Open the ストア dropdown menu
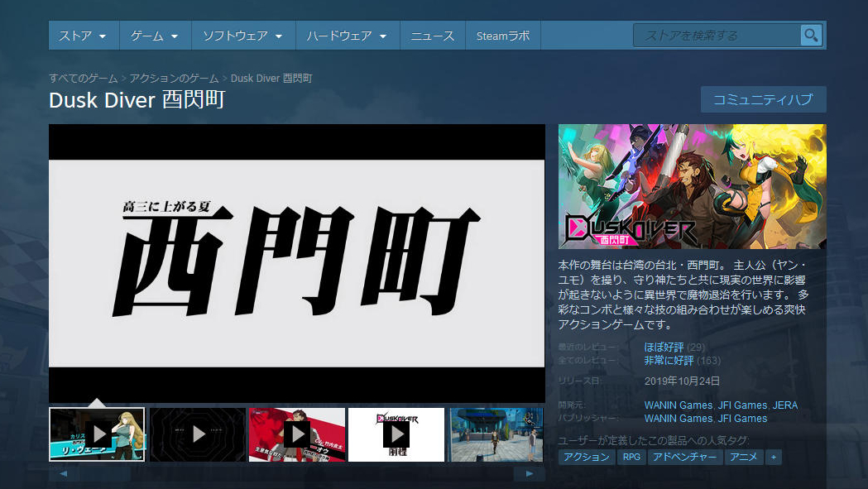The height and width of the screenshot is (489, 868). [84, 36]
